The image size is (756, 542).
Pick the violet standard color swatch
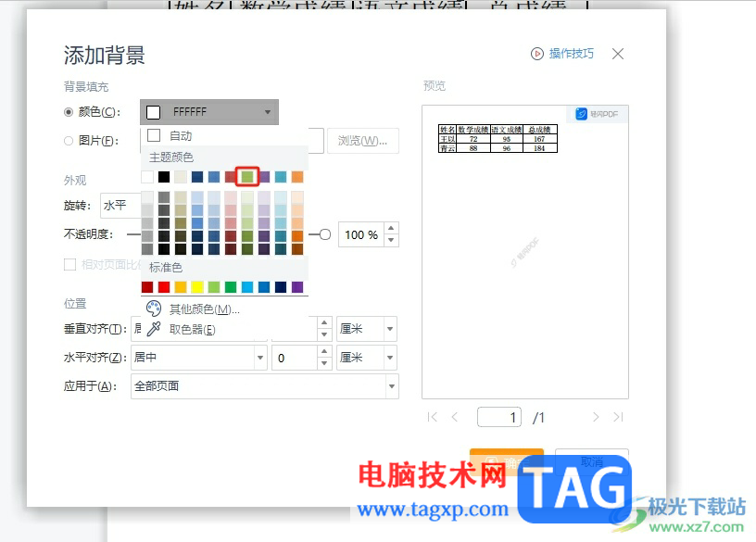click(297, 287)
